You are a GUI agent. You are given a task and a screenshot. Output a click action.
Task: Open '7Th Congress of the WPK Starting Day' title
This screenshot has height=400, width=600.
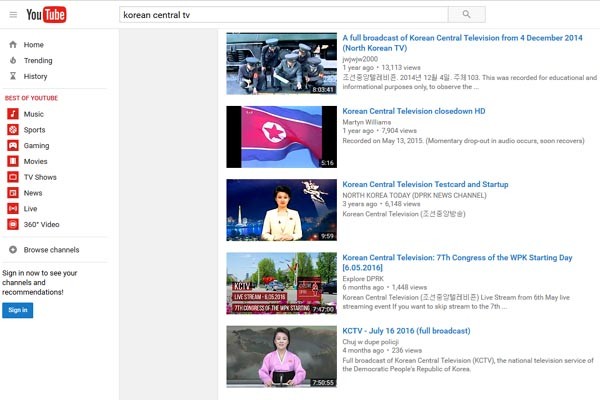point(457,262)
